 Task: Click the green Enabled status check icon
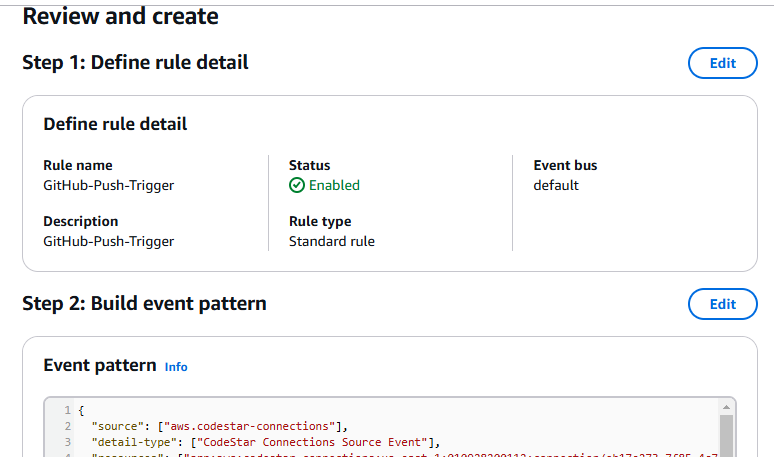[297, 185]
